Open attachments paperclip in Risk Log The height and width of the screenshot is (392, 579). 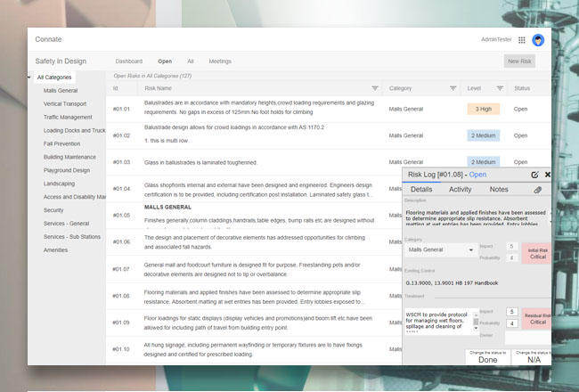point(538,190)
